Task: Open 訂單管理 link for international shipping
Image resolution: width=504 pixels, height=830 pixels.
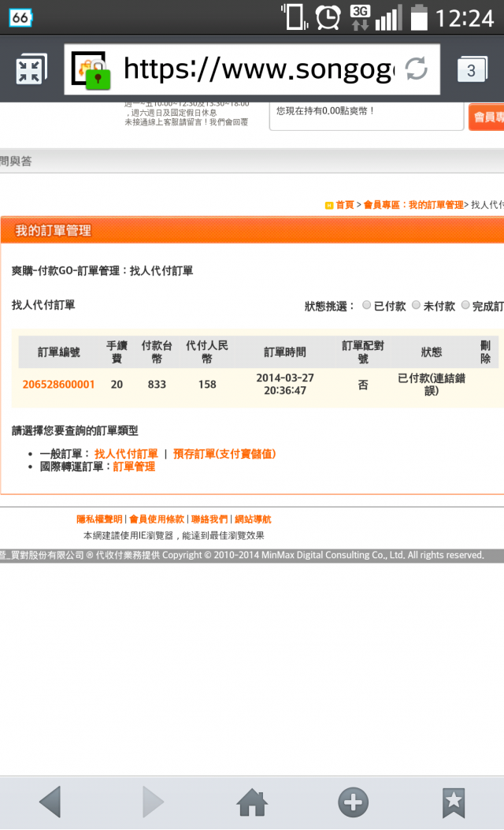Action: (x=134, y=467)
